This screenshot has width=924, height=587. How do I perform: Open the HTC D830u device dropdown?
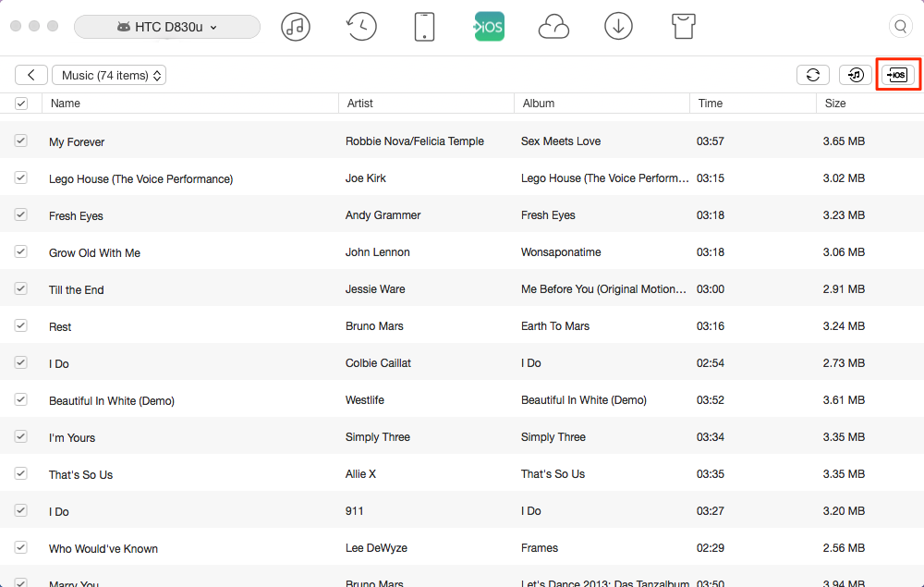coord(166,27)
